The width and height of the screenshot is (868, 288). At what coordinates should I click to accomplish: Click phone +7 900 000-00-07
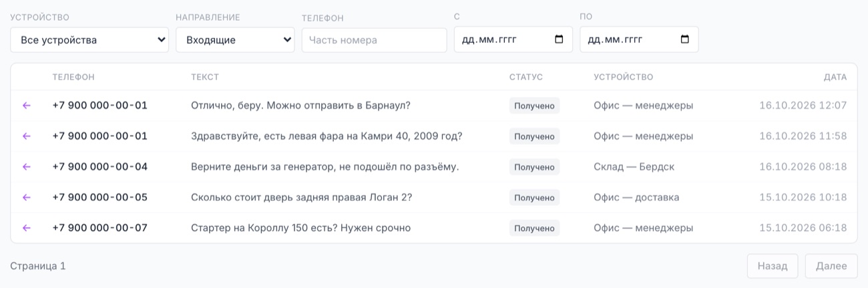(x=100, y=229)
